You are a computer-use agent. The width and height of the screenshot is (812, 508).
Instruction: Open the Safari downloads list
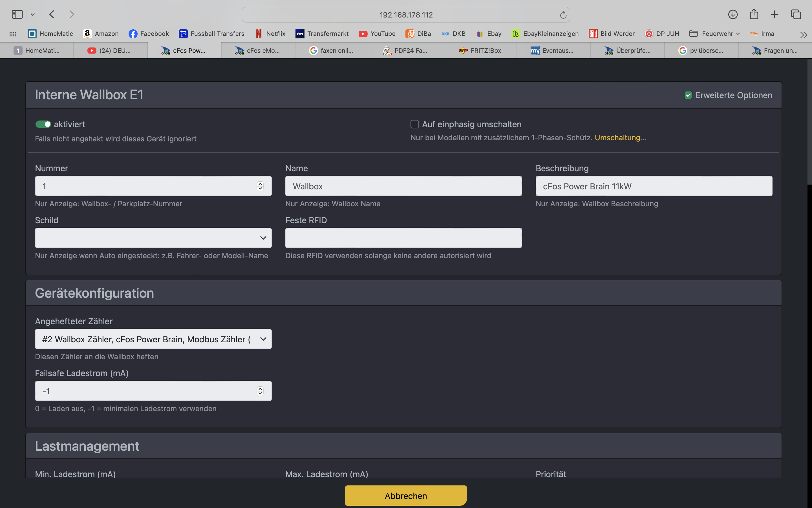733,14
